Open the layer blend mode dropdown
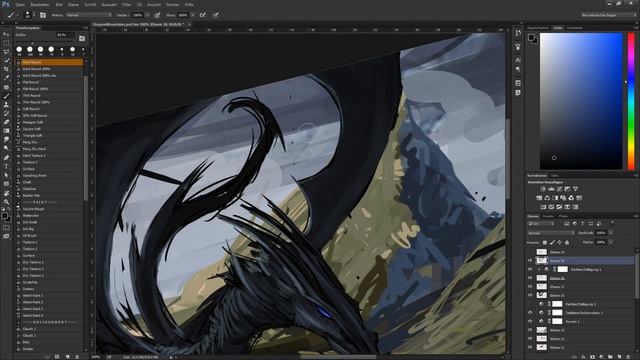640x360 pixels. [x=551, y=233]
